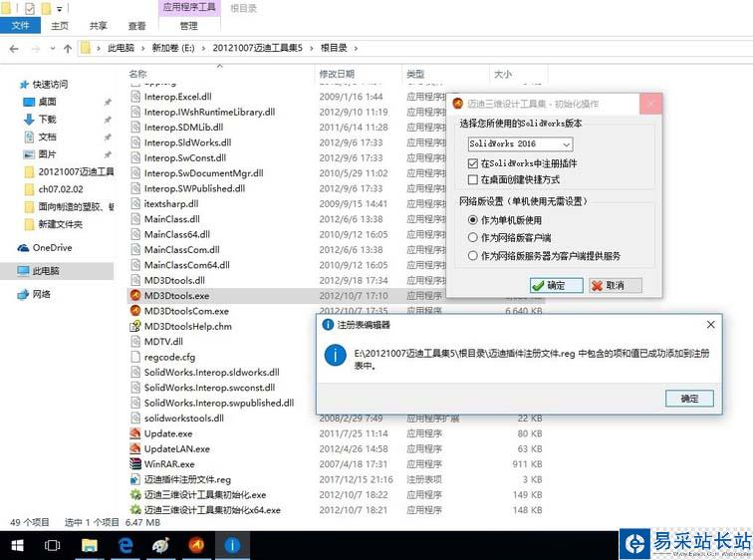Switch to the 共享 ribbon tab
The width and height of the screenshot is (753, 560).
pyautogui.click(x=99, y=26)
